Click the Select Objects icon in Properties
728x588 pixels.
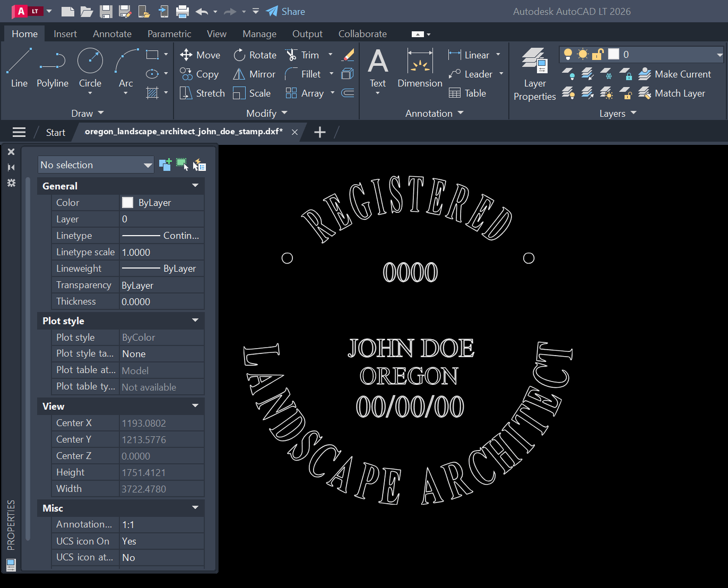(x=182, y=165)
